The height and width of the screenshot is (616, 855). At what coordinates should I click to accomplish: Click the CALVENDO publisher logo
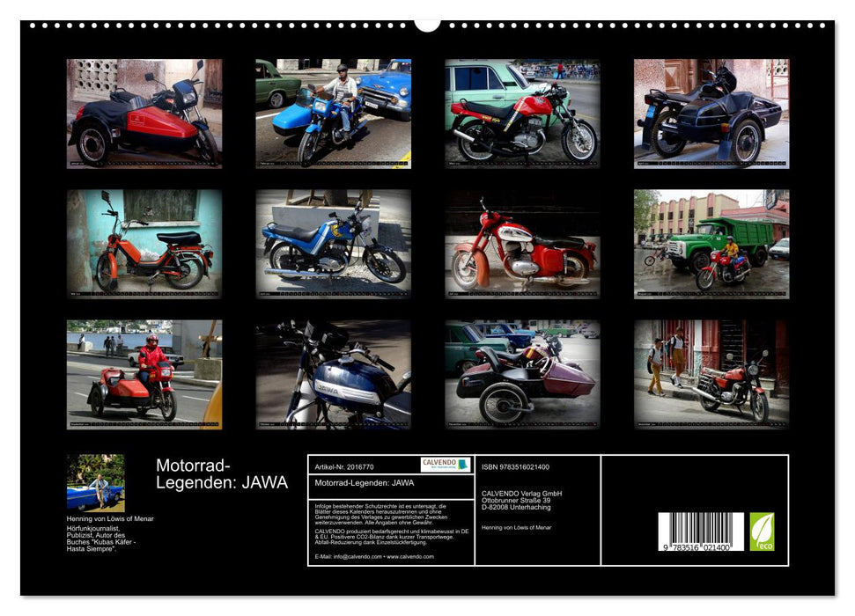(x=439, y=466)
